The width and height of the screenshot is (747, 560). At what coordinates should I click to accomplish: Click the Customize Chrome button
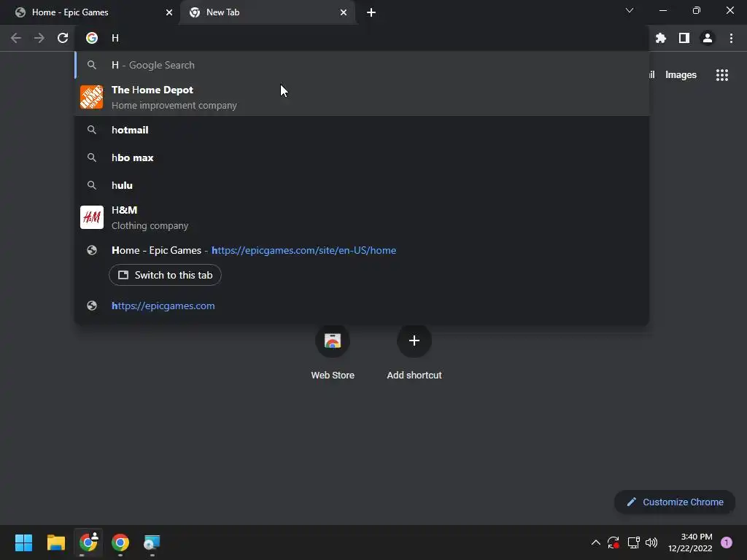pyautogui.click(x=675, y=502)
